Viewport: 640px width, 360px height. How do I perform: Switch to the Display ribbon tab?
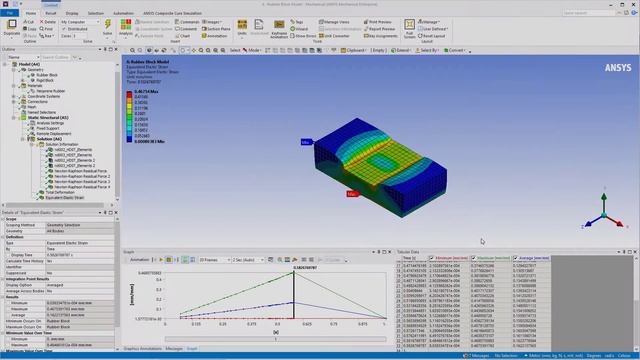click(x=72, y=13)
